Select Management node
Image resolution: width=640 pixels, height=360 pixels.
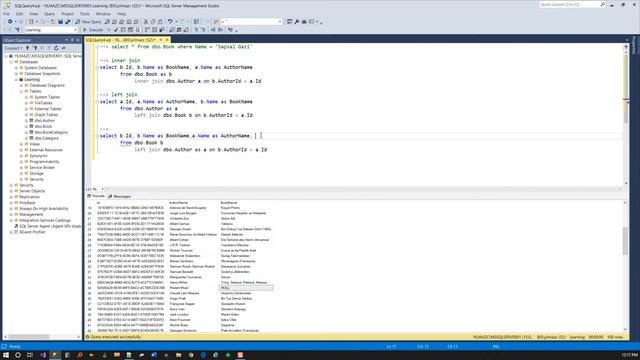[x=31, y=214]
